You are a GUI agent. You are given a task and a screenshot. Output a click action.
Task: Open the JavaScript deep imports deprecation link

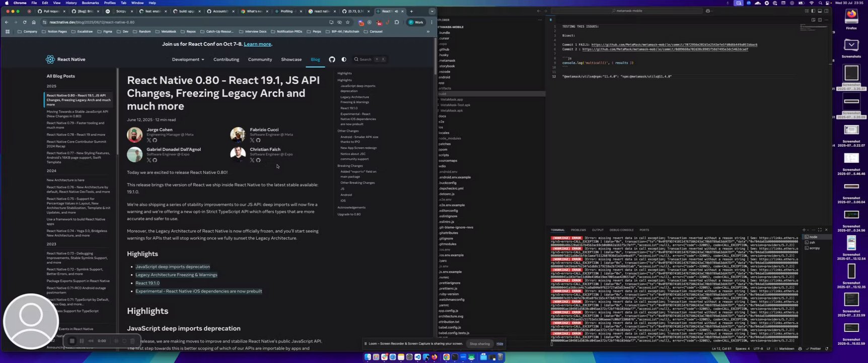pos(173,267)
